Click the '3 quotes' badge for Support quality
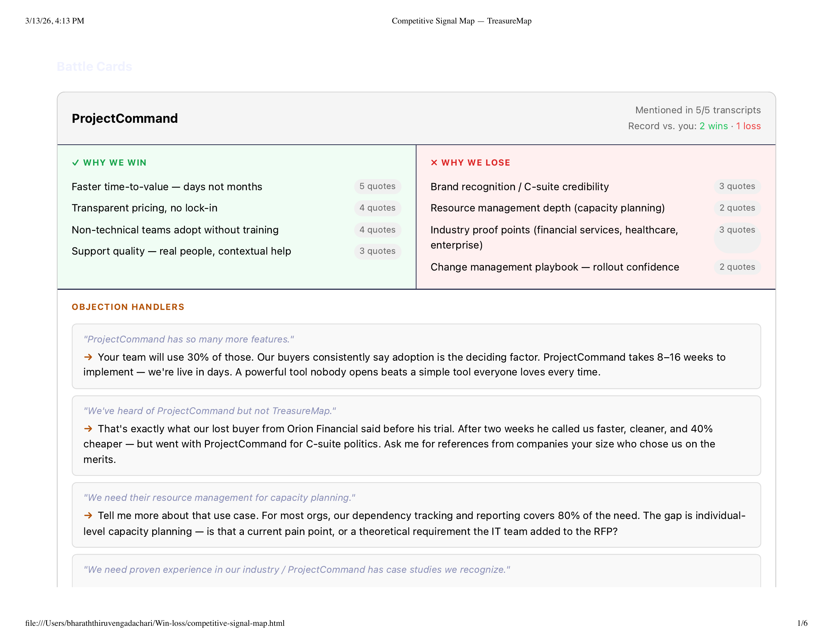This screenshot has height=644, width=833. 377,251
